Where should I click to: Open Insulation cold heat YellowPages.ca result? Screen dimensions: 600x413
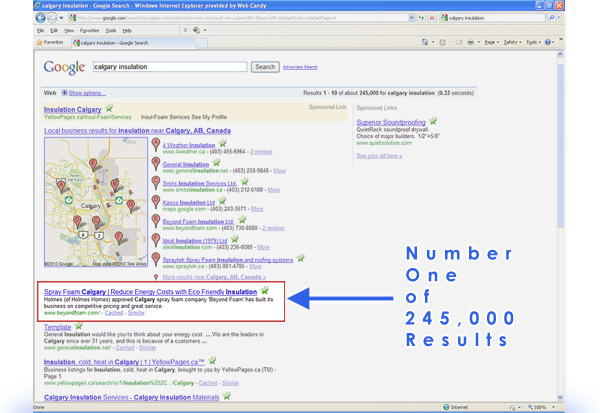point(124,362)
